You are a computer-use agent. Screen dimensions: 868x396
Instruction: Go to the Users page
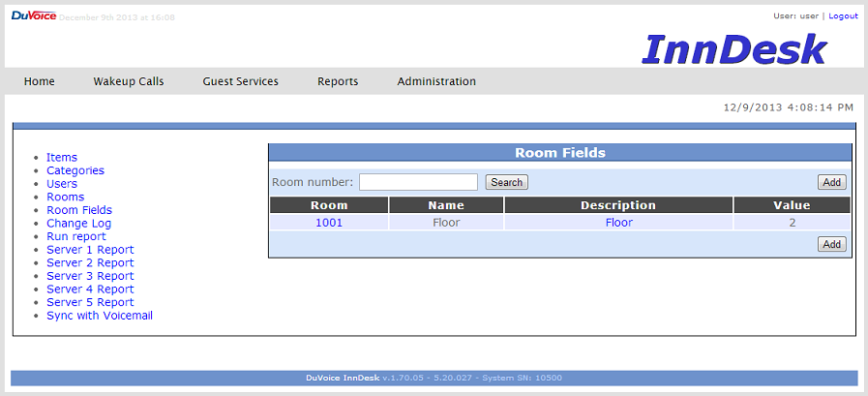coord(62,184)
